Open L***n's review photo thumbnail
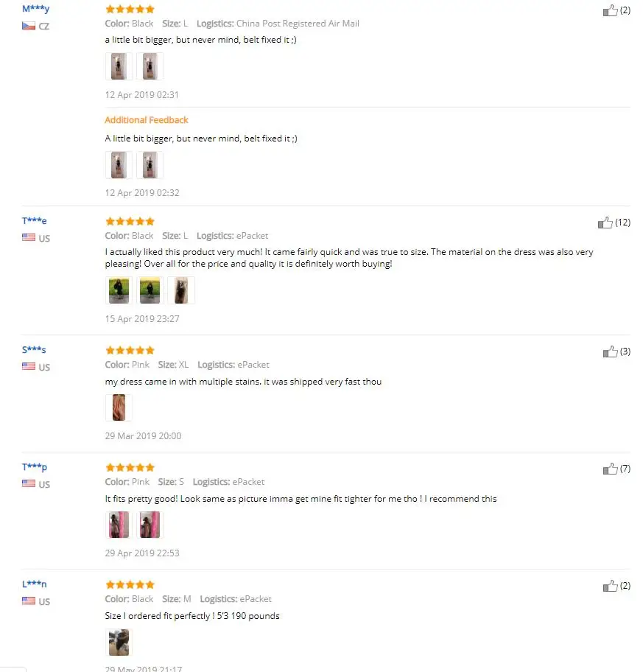 click(119, 642)
